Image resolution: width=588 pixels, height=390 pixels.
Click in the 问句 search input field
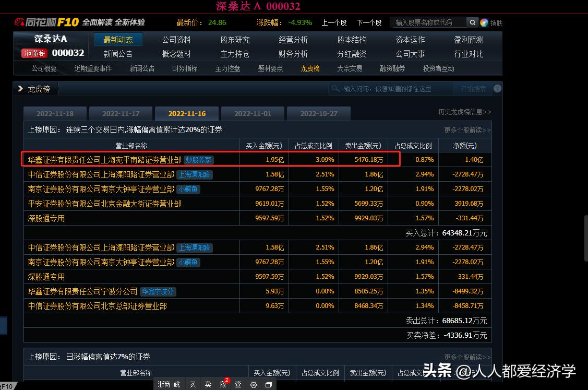pyautogui.click(x=390, y=89)
